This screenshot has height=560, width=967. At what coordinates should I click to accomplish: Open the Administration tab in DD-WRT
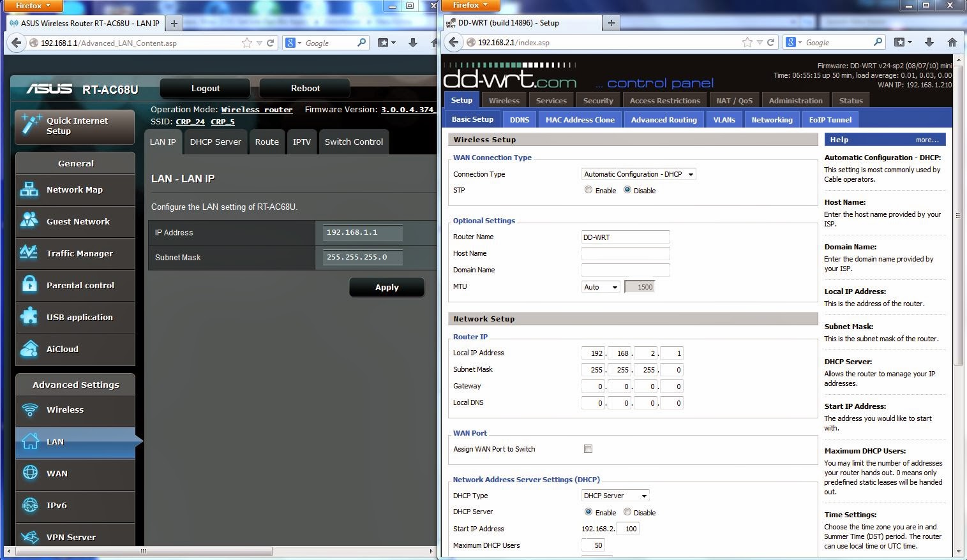pos(795,101)
